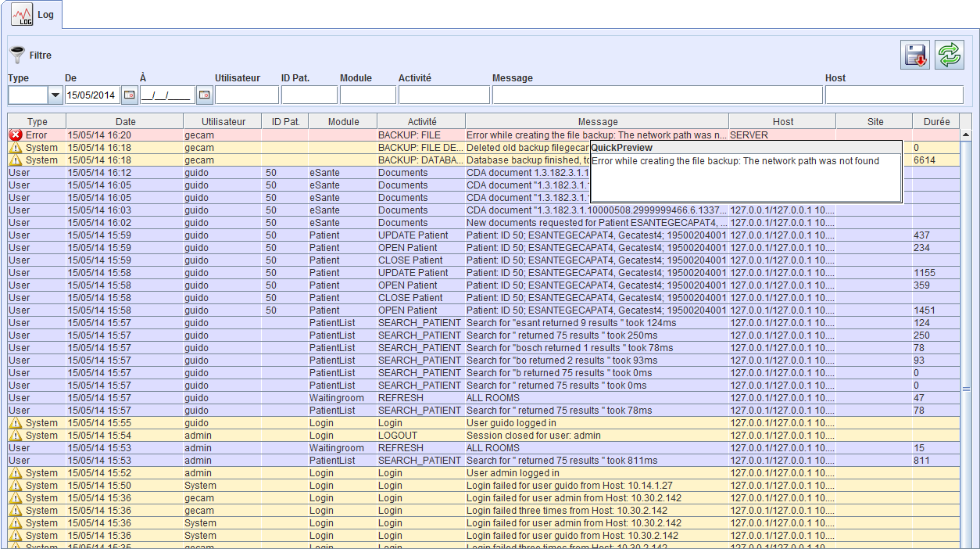Click the funnel Filtre icon
Screen dimensions: 980x549
(16, 55)
